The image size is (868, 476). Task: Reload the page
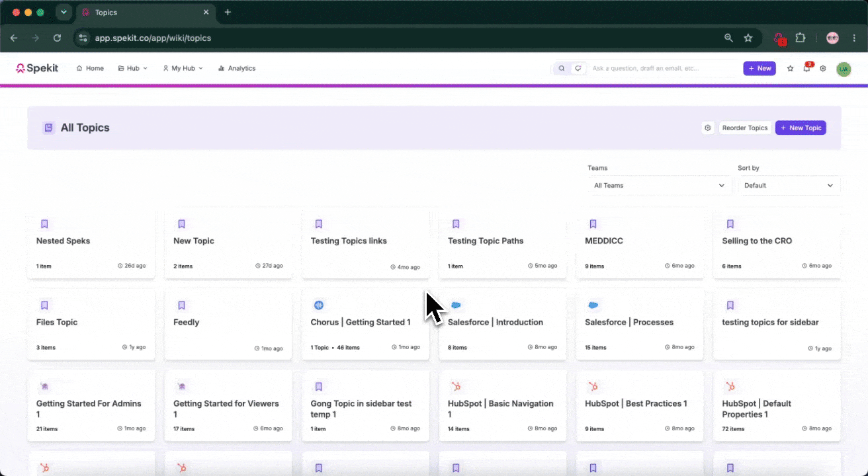(x=57, y=38)
